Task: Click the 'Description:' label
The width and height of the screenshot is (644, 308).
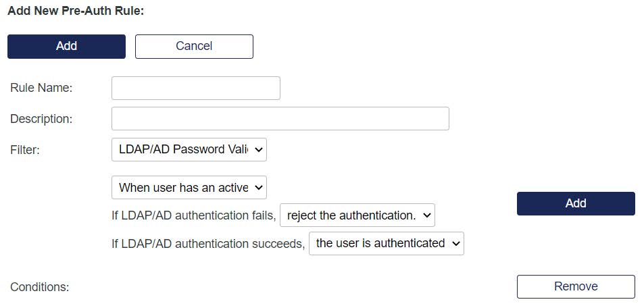Action: point(41,119)
